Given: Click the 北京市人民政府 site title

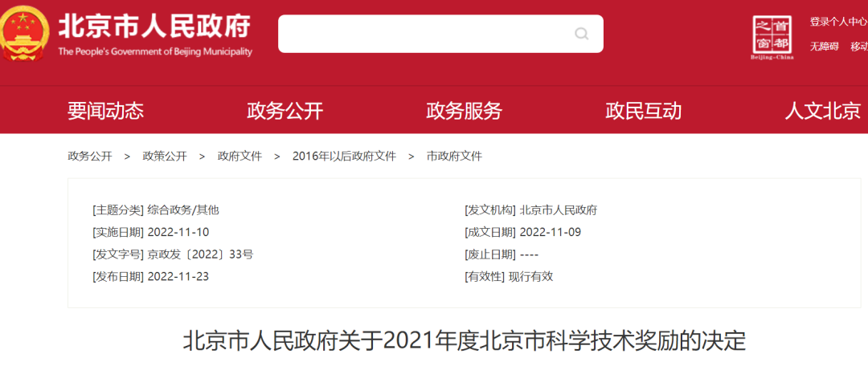Looking at the screenshot, I should point(154,26).
